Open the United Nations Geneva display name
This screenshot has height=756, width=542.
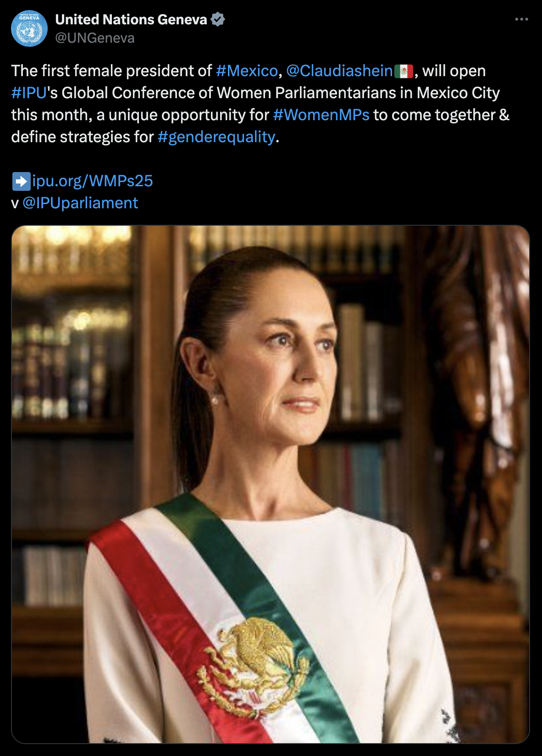click(131, 19)
